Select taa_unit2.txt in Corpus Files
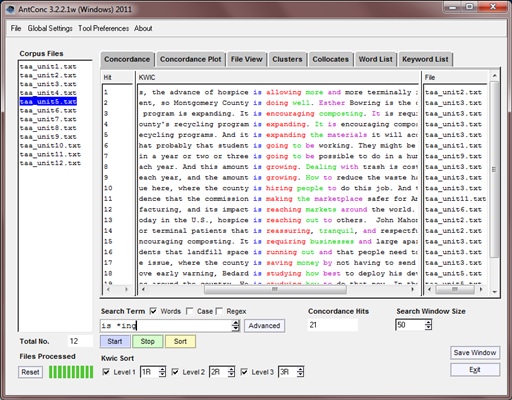Screen dimensions: 512x400 click(48, 75)
